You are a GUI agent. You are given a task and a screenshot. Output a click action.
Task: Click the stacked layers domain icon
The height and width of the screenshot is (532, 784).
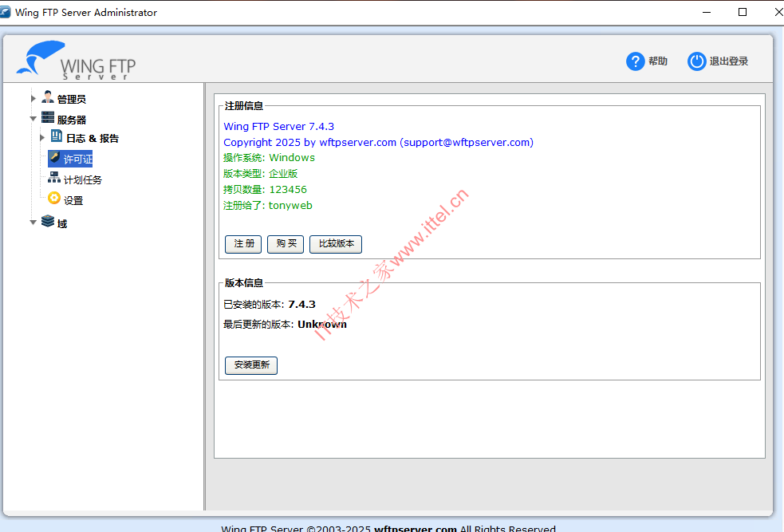click(x=48, y=221)
